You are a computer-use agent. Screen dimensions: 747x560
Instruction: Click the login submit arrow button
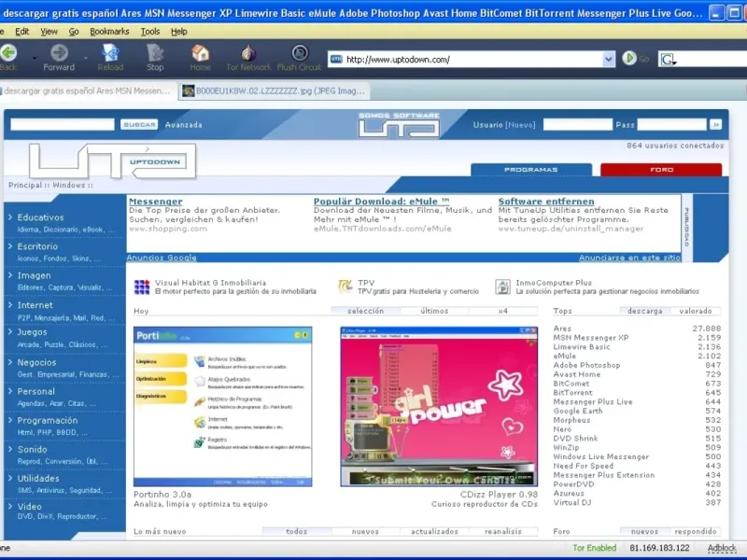pyautogui.click(x=715, y=125)
